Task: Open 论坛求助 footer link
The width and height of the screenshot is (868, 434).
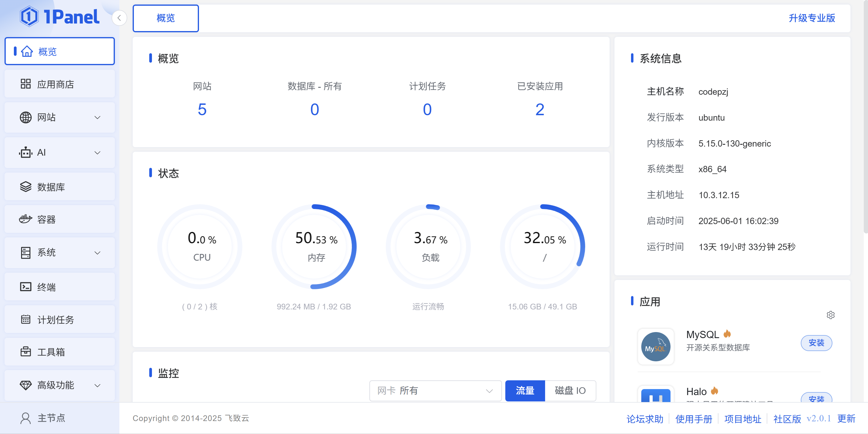Action: pos(645,419)
